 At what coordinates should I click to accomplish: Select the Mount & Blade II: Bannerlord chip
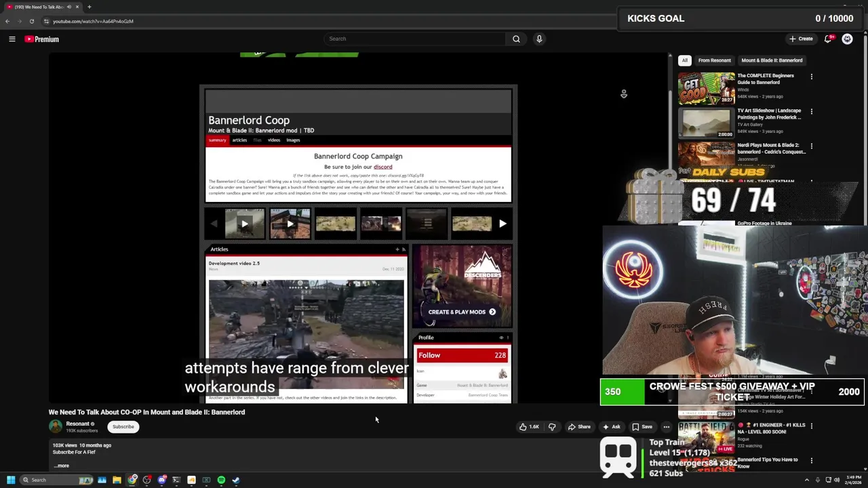coord(772,60)
